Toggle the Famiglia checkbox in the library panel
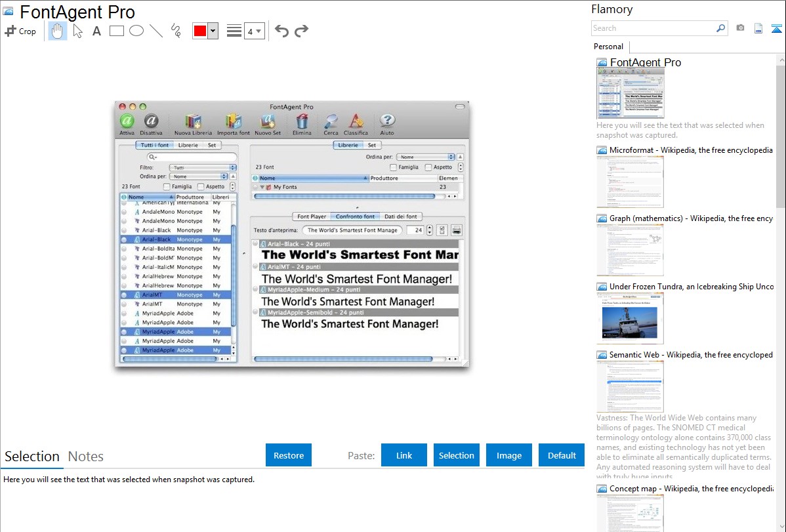Image resolution: width=786 pixels, height=532 pixels. pyautogui.click(x=393, y=167)
